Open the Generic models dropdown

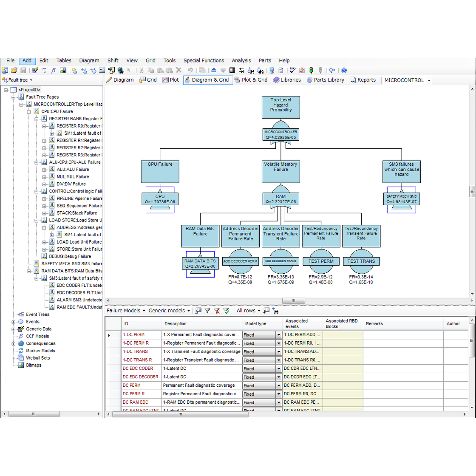click(x=169, y=311)
